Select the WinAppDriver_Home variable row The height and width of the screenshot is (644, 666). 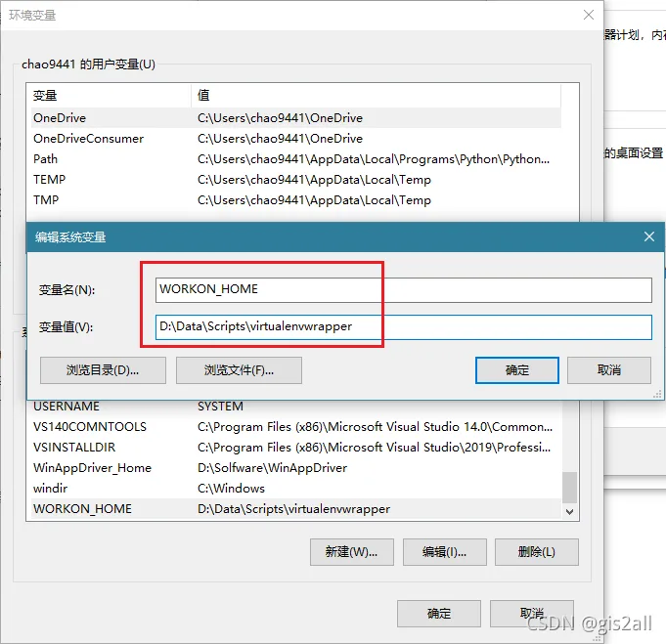click(x=296, y=468)
